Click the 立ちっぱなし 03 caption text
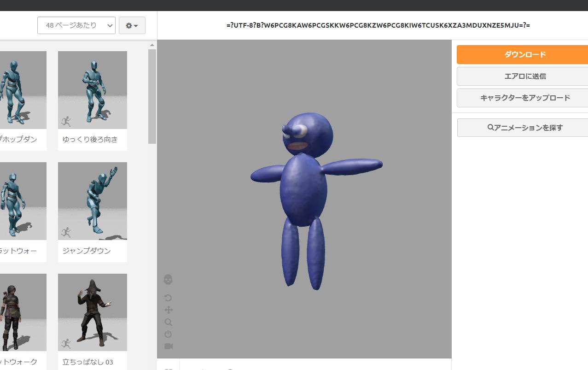The width and height of the screenshot is (588, 370). pos(88,362)
